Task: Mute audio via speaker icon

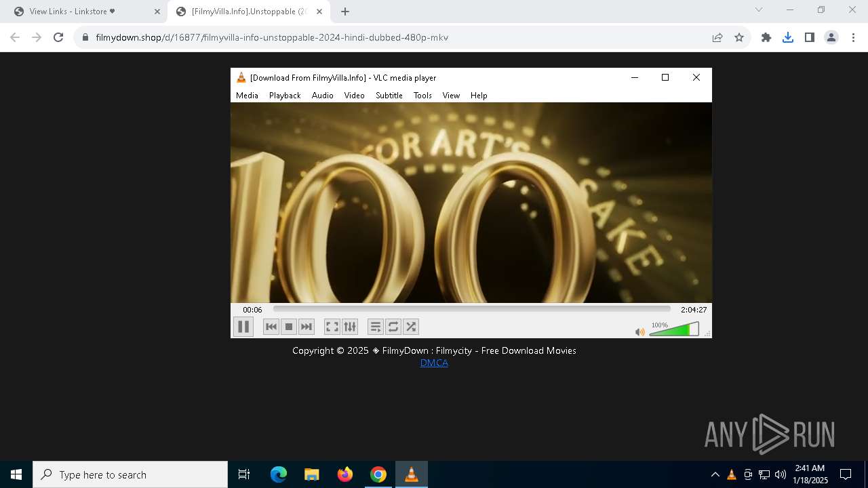Action: (639, 331)
